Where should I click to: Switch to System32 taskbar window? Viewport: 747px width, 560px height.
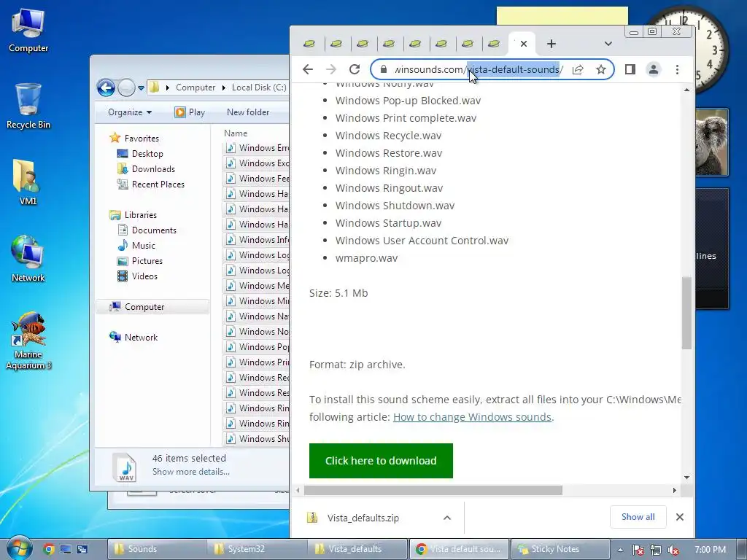click(x=256, y=549)
